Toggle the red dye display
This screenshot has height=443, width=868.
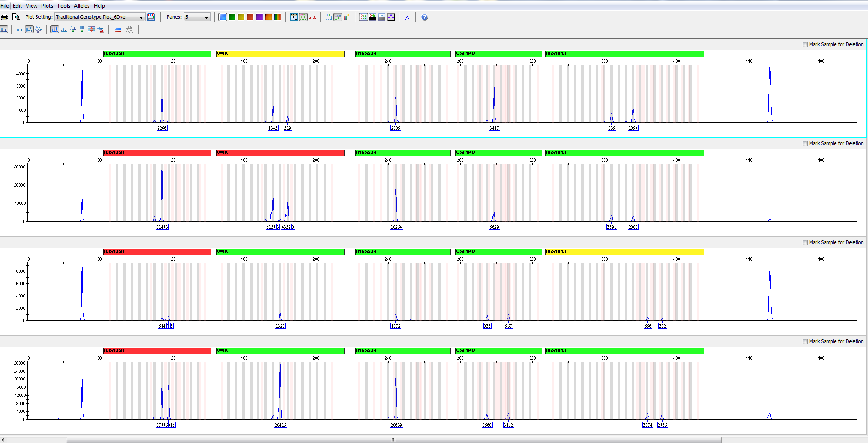[x=250, y=17]
